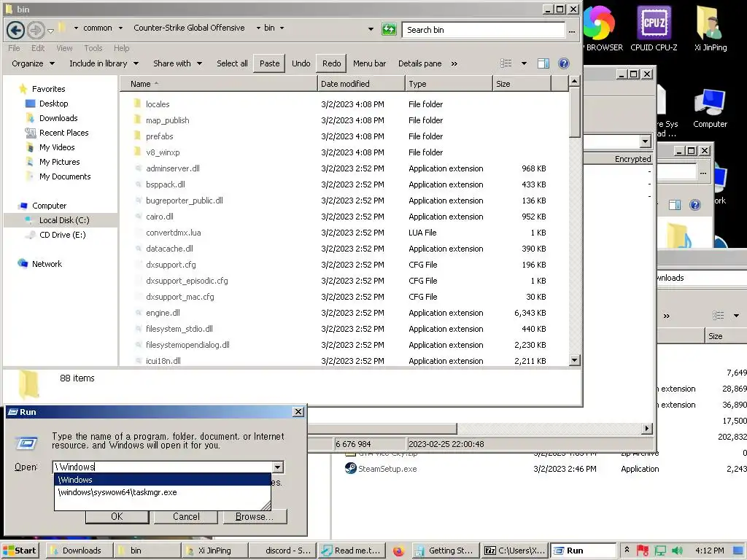The image size is (747, 560).
Task: Select the BROWSER desktop shortcut icon
Action: click(603, 28)
